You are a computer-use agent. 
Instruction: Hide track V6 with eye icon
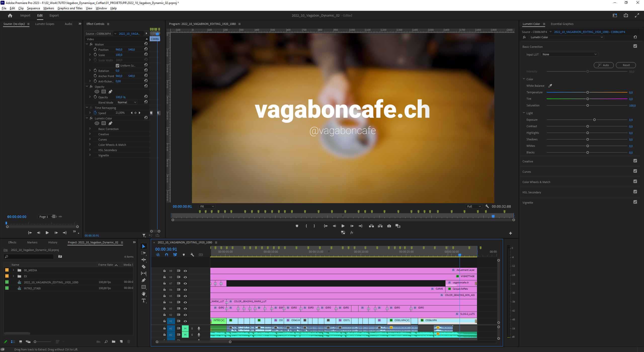185,290
